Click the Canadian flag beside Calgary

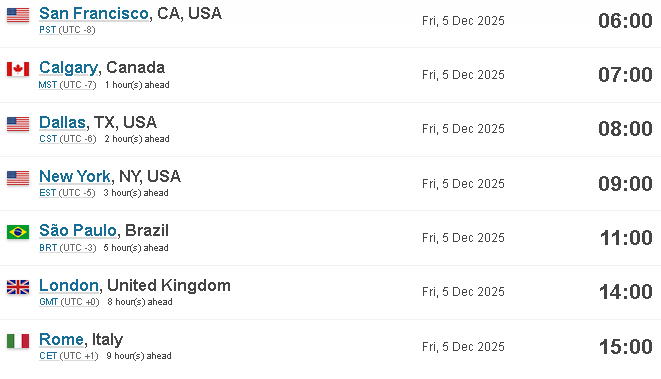point(18,69)
